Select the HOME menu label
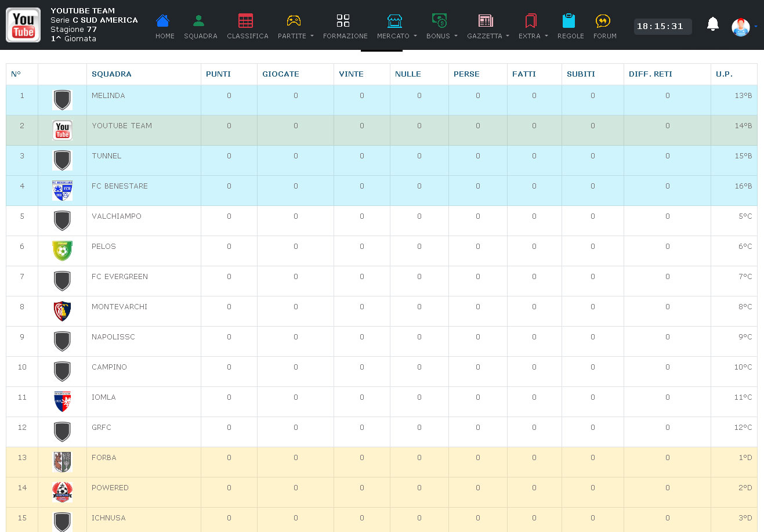764x532 pixels. click(165, 36)
